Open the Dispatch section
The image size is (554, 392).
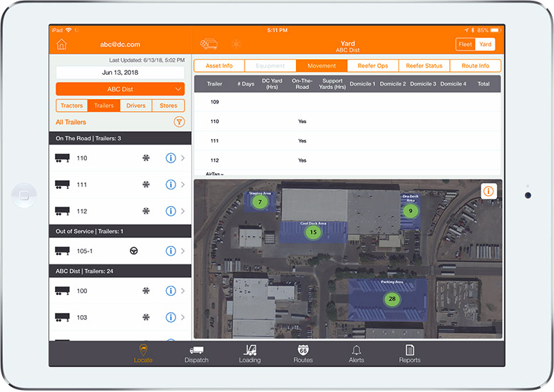197,354
